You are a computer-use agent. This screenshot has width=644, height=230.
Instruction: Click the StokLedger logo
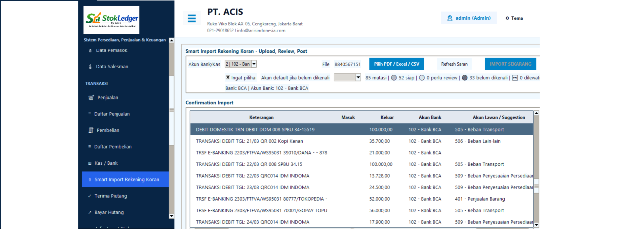point(111,20)
